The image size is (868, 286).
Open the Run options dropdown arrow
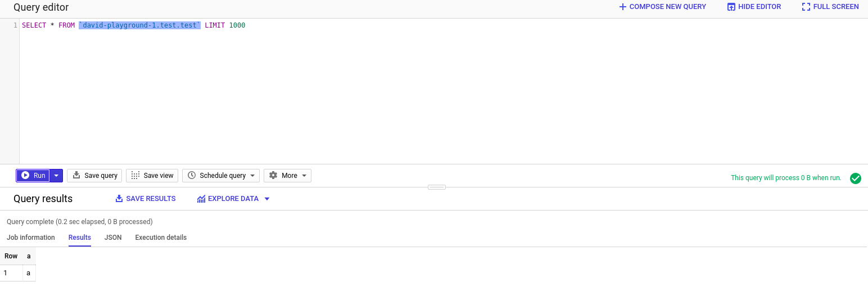[x=56, y=176]
